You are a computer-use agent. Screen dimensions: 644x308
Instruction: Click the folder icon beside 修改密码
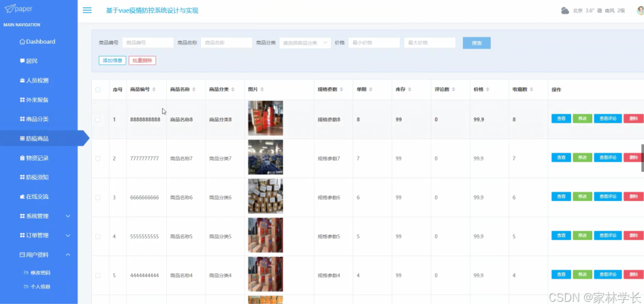click(x=26, y=273)
